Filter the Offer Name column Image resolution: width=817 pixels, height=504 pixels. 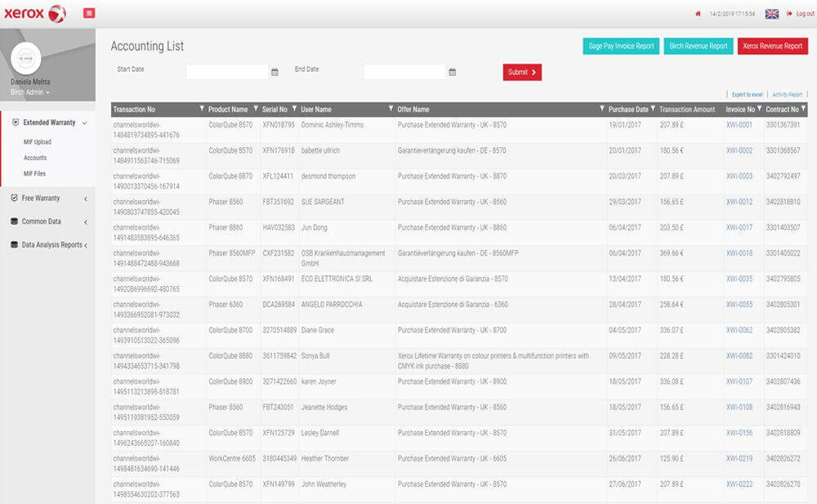click(602, 109)
